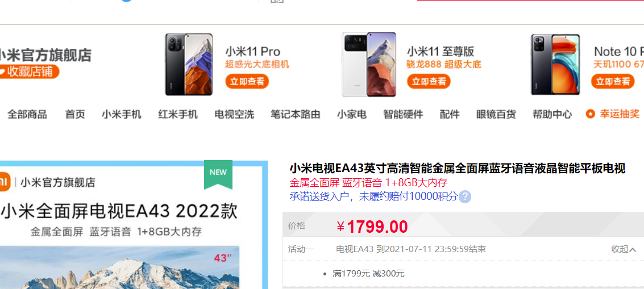
Task: Click the 小米11 Pro phone image
Action: [189, 65]
